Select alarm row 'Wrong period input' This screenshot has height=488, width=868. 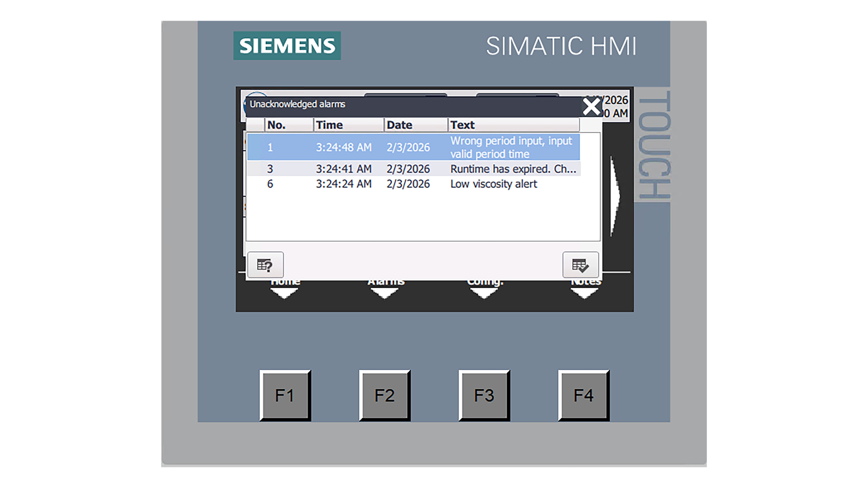pos(413,147)
